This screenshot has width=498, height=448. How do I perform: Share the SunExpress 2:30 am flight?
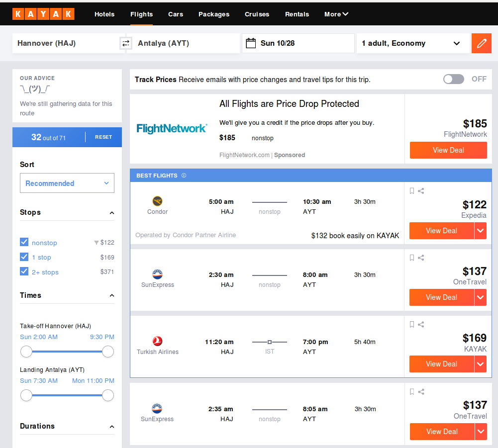click(421, 258)
